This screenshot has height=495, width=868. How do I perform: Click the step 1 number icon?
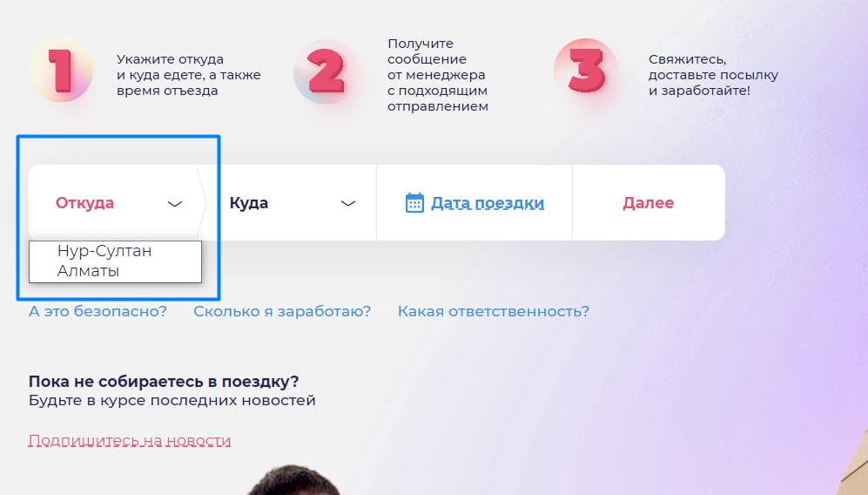61,71
